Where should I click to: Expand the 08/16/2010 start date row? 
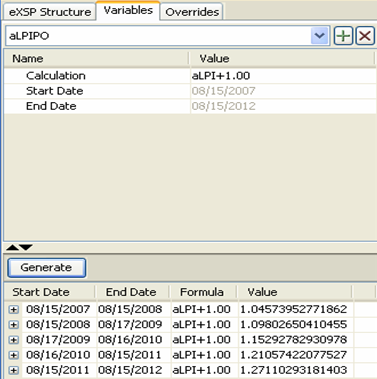tap(14, 355)
